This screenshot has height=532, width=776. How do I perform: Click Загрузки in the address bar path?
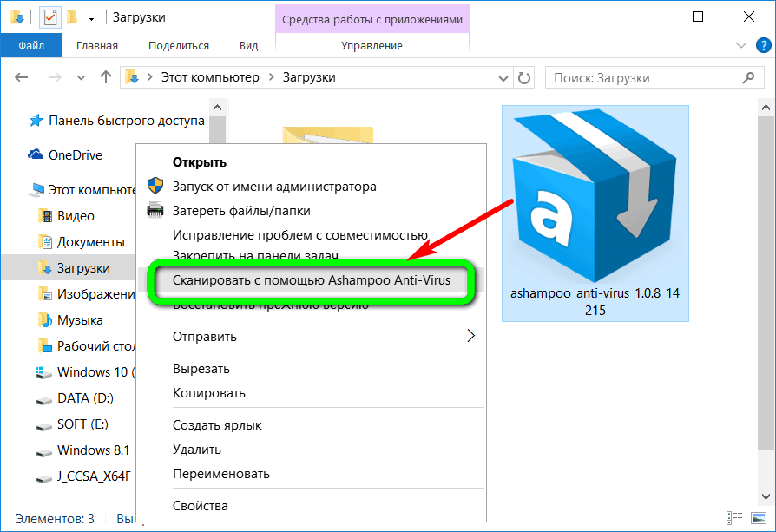click(309, 77)
